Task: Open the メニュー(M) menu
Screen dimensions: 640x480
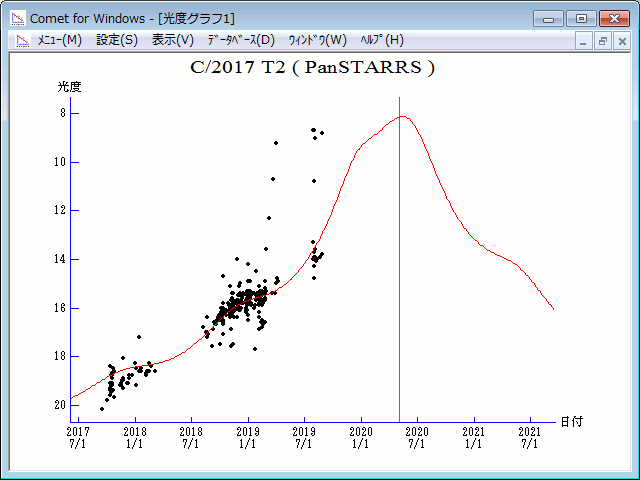Action: (59, 40)
